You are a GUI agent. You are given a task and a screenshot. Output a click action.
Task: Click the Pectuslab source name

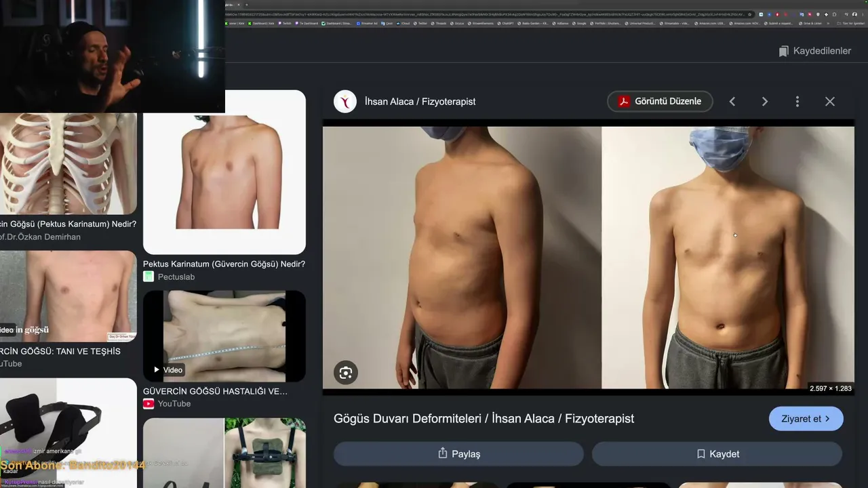point(176,277)
